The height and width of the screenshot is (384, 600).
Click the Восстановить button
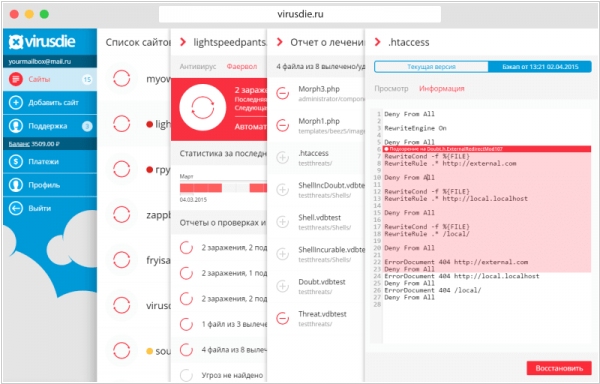(x=559, y=368)
